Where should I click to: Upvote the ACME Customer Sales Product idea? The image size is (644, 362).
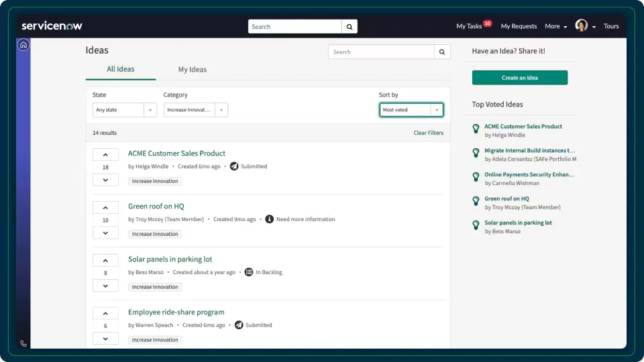tap(105, 155)
